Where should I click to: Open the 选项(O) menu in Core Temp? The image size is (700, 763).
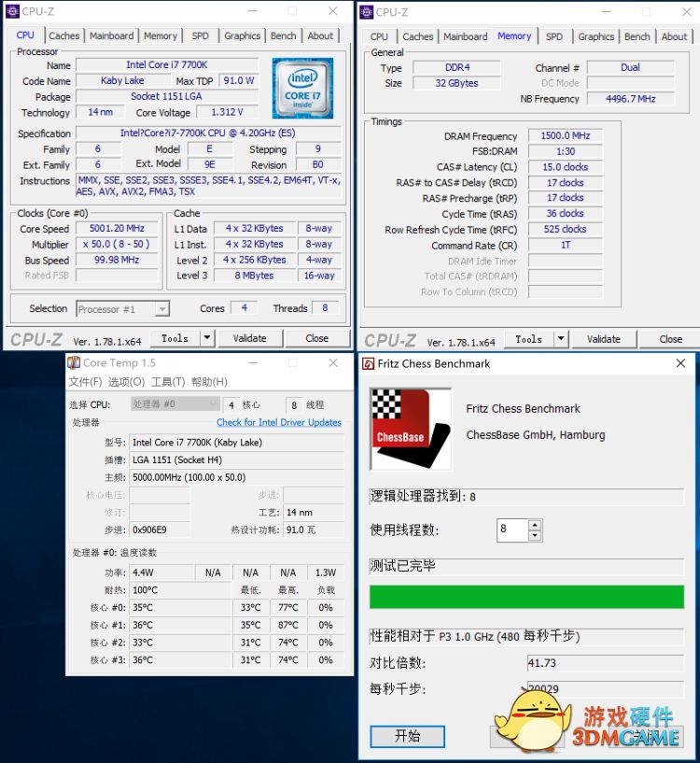(x=127, y=381)
